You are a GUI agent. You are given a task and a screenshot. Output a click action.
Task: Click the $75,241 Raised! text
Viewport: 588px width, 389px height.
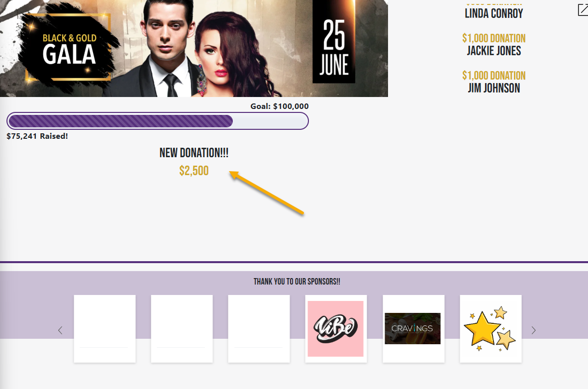pyautogui.click(x=37, y=136)
